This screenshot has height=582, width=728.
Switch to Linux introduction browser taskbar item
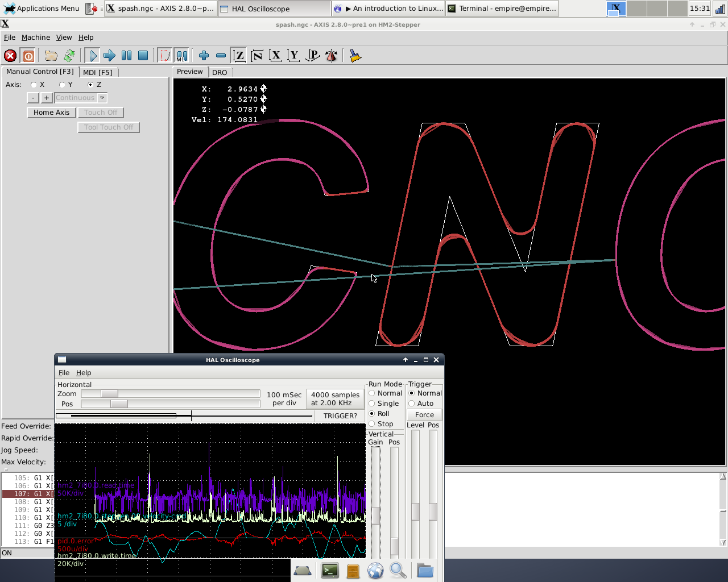(388, 9)
